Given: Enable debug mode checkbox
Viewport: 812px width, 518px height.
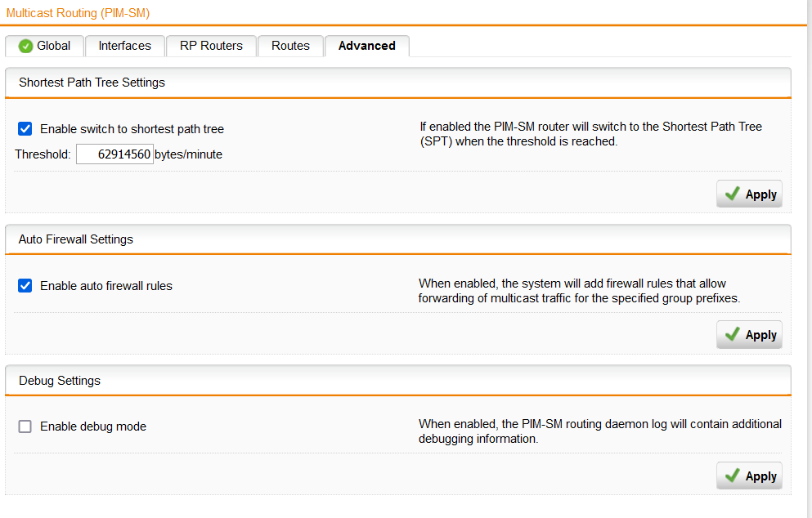Looking at the screenshot, I should (25, 426).
